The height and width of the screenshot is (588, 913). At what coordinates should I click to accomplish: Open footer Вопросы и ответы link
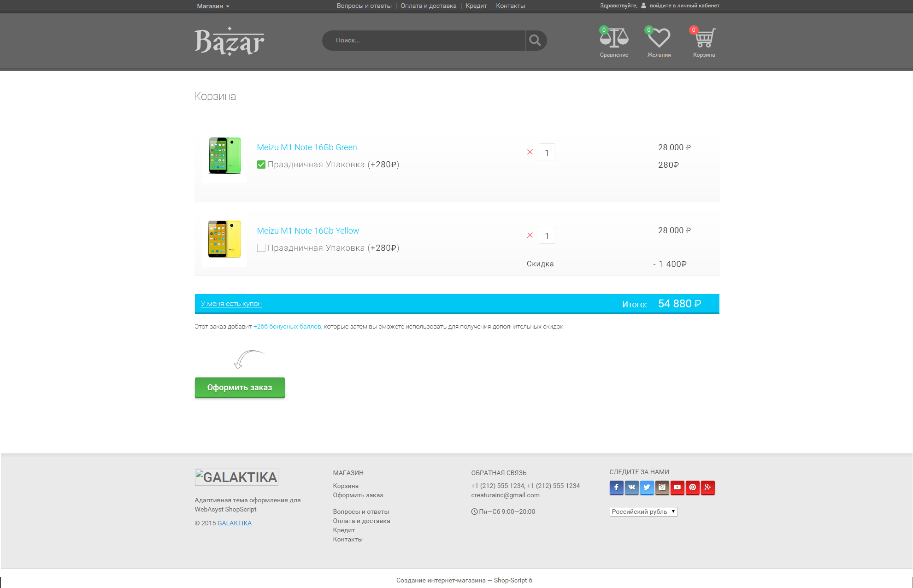tap(361, 512)
